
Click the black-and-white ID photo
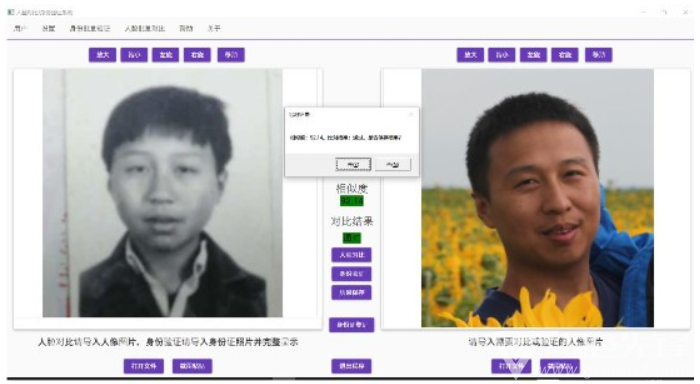click(x=162, y=193)
